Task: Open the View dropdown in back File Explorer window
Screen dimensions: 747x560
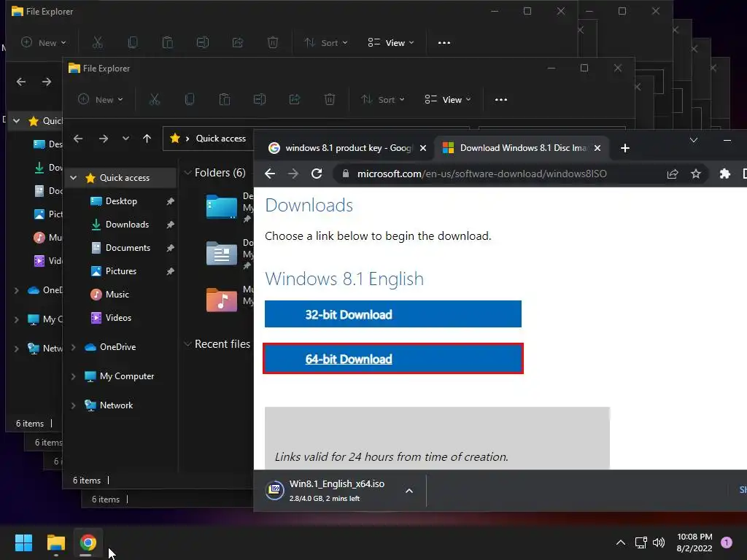Action: pos(391,43)
